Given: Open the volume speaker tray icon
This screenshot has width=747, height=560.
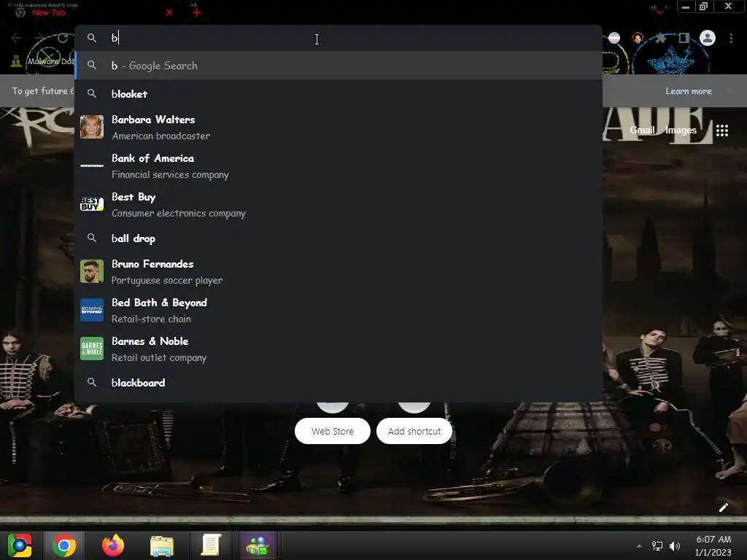Looking at the screenshot, I should click(674, 546).
